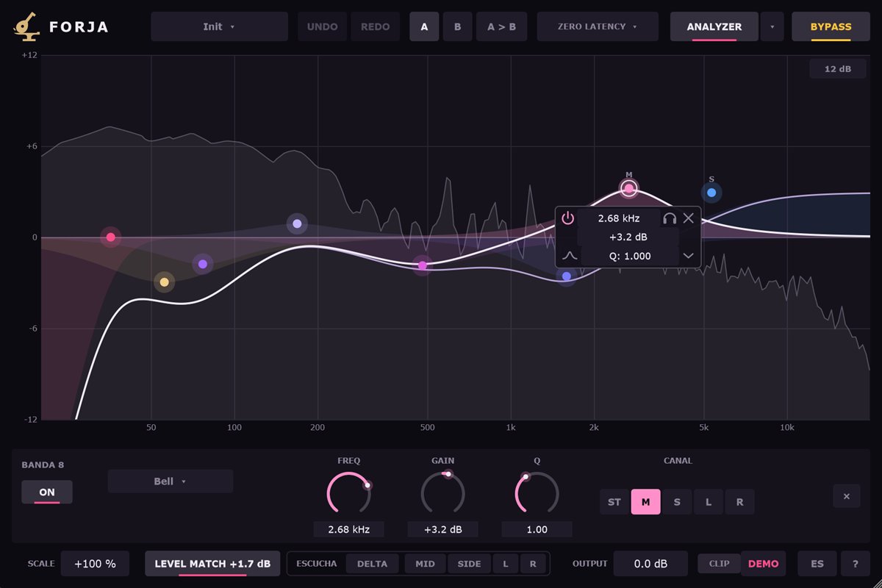Viewport: 882px width, 588px height.
Task: Toggle the Analyzer button
Action: (714, 26)
